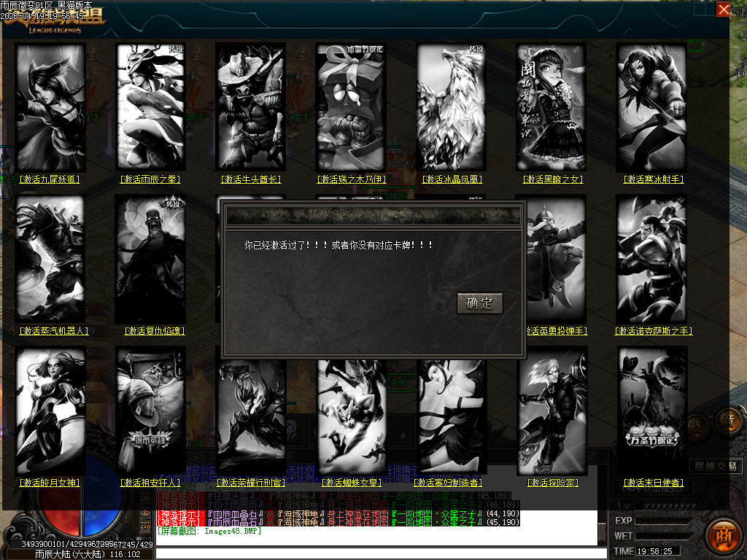Screen dimensions: 747x560
Task: Click the EXP progress bar
Action: (x=664, y=521)
